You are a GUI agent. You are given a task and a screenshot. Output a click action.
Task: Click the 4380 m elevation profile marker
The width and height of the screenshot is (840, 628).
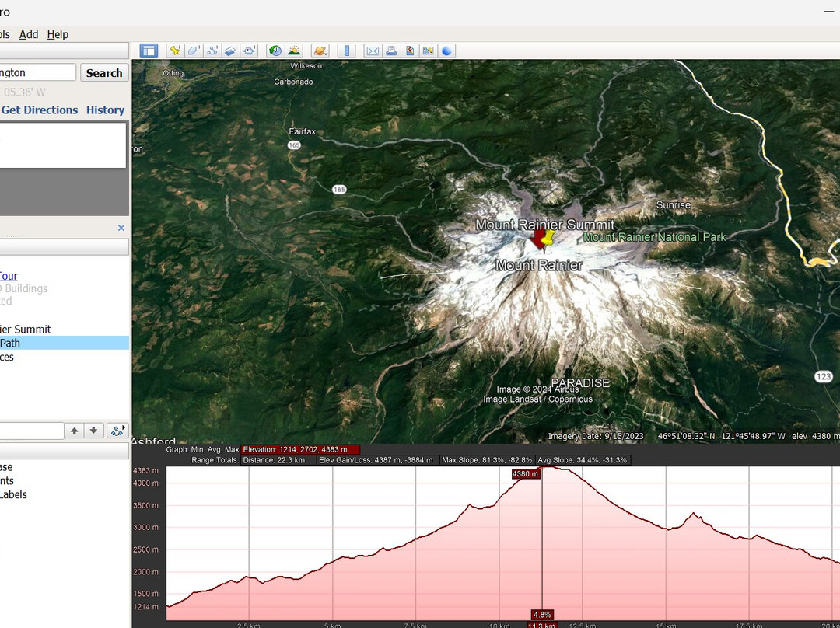click(526, 474)
